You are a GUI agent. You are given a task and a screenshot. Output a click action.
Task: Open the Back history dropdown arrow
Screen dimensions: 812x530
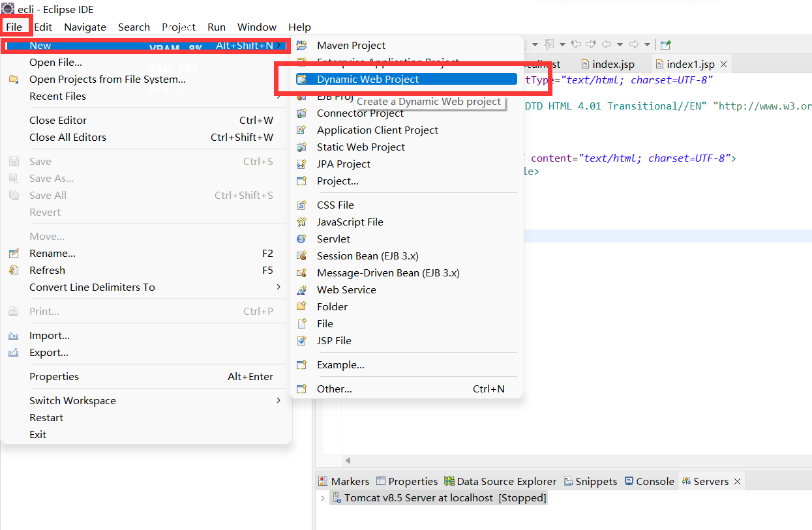tap(620, 45)
